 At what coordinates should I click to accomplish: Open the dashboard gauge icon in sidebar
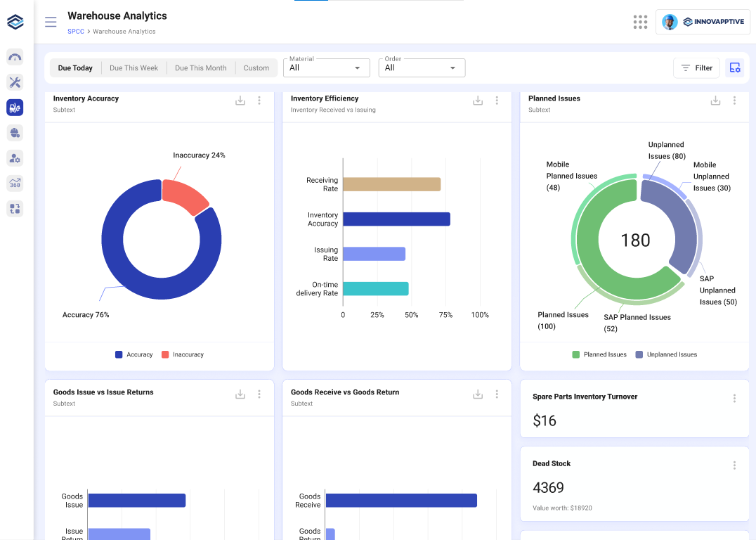click(x=15, y=56)
